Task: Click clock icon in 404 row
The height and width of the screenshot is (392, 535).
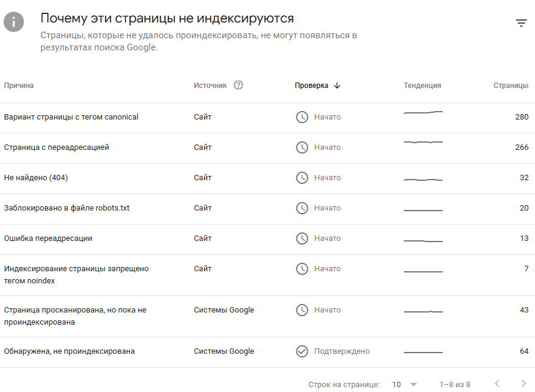Action: [x=302, y=178]
